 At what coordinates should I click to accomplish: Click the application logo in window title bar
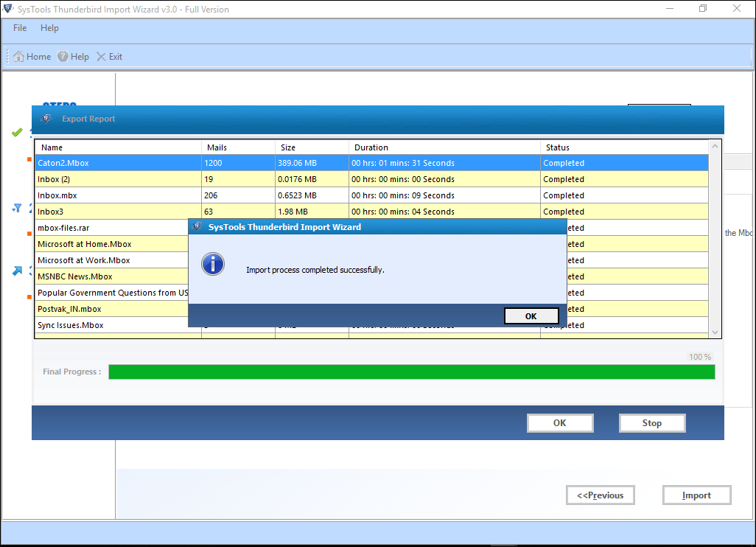point(7,9)
